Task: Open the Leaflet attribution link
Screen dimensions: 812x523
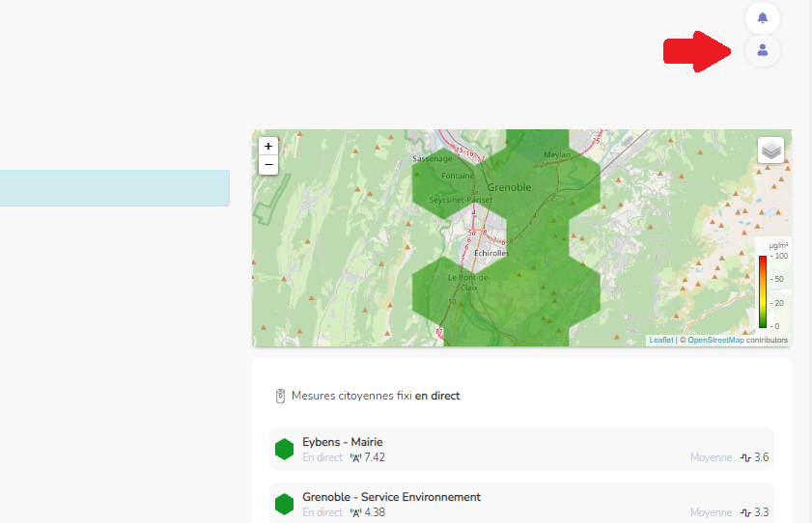Action: (x=661, y=340)
